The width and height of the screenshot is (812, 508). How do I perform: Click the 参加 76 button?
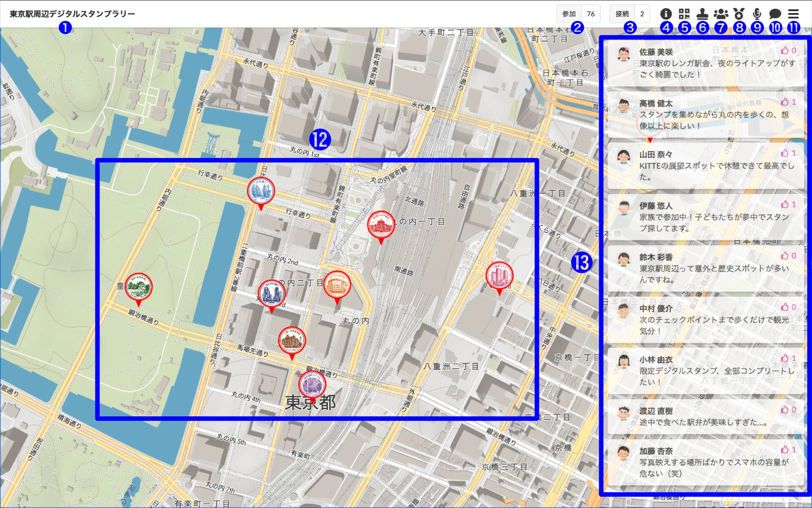coord(578,14)
